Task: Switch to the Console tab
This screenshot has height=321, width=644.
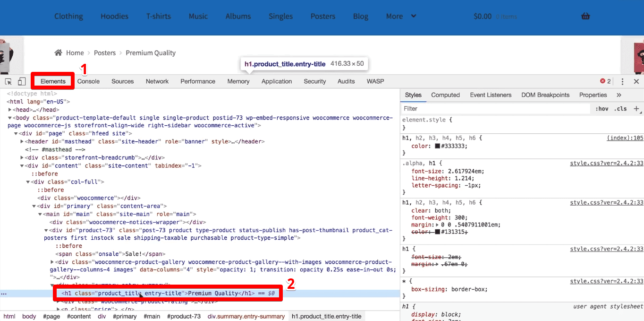Action: pyautogui.click(x=88, y=81)
